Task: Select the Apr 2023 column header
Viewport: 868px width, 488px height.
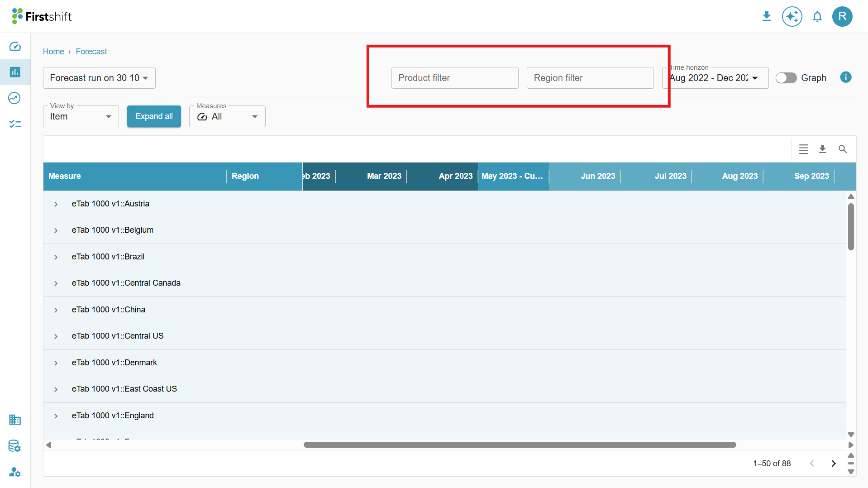Action: tap(442, 176)
